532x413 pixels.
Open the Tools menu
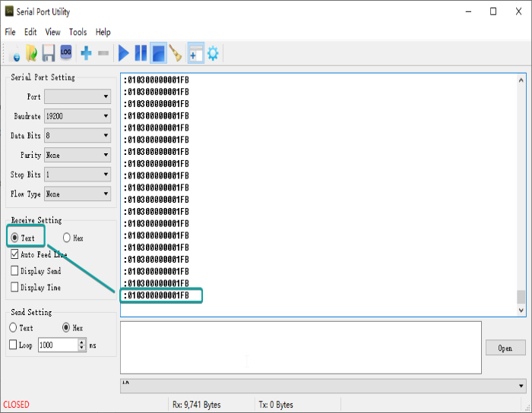tap(78, 32)
